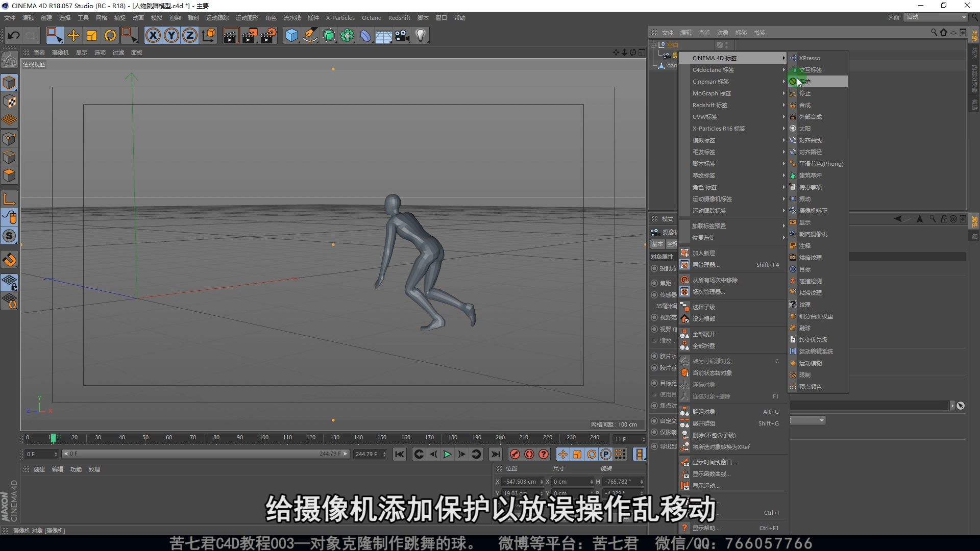Screen dimensions: 980x551
Task: Click 当前状态转对象 in context menu
Action: pyautogui.click(x=733, y=373)
